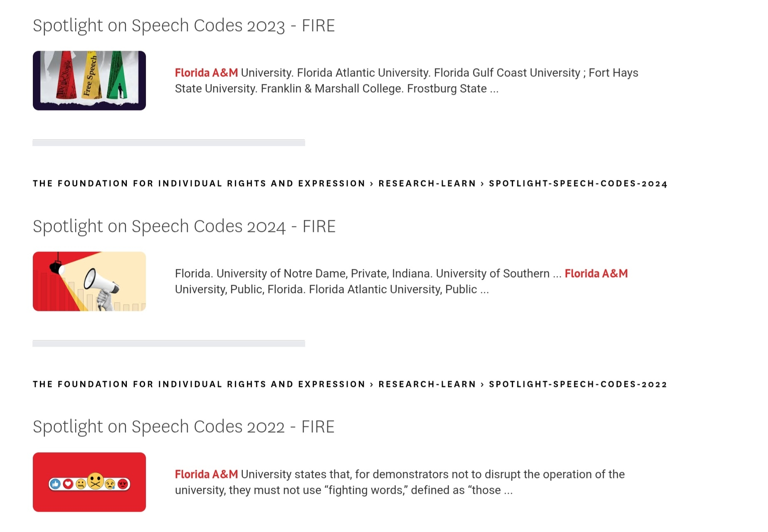Open the Spotlight on Speech Codes 2022 title
This screenshot has width=768, height=532.
coord(183,427)
